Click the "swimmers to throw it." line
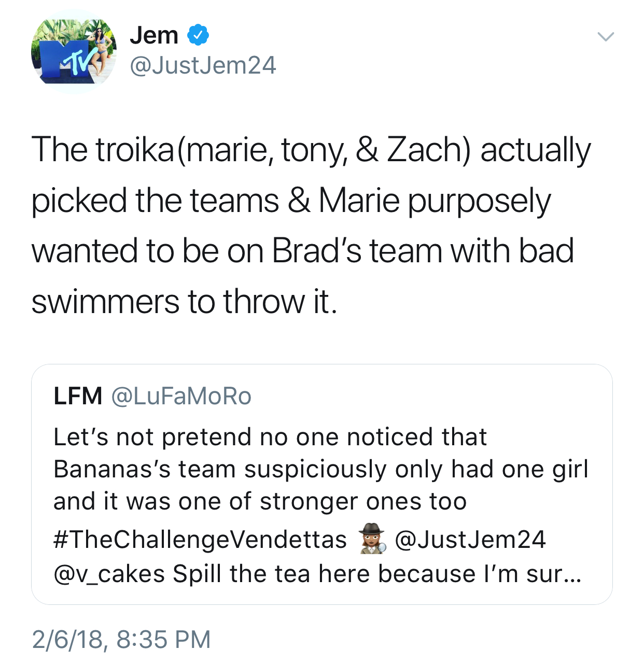Viewport: 644px width, 664px height. tap(185, 301)
